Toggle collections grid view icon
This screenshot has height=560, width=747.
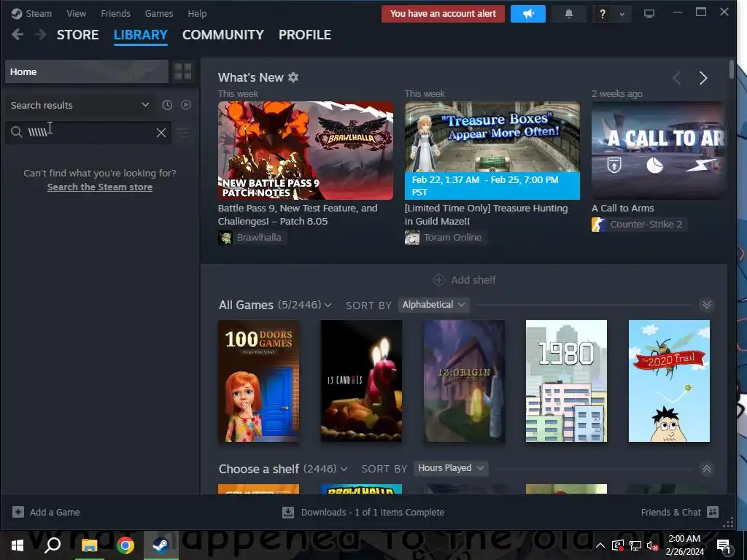tap(182, 72)
